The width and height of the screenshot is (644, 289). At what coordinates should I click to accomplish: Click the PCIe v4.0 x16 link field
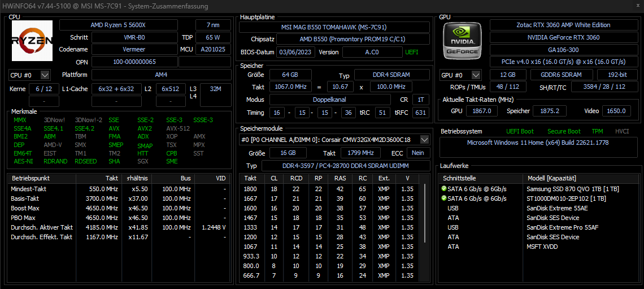point(563,62)
